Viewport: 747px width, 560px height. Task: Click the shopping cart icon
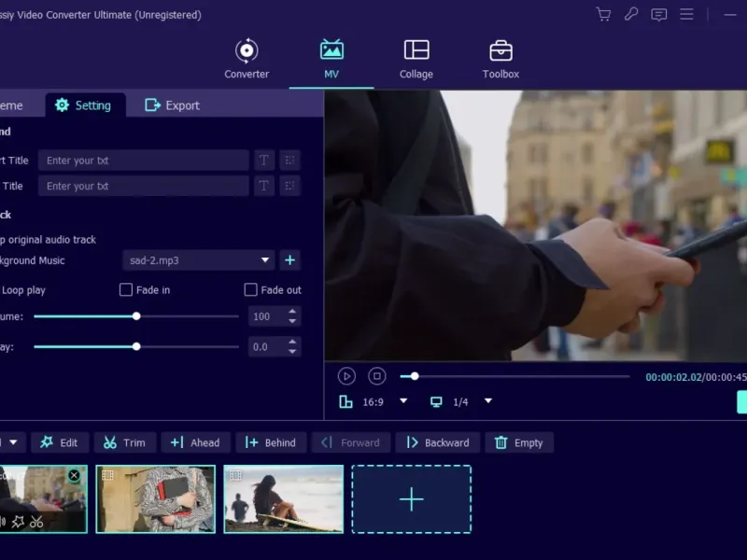[603, 14]
